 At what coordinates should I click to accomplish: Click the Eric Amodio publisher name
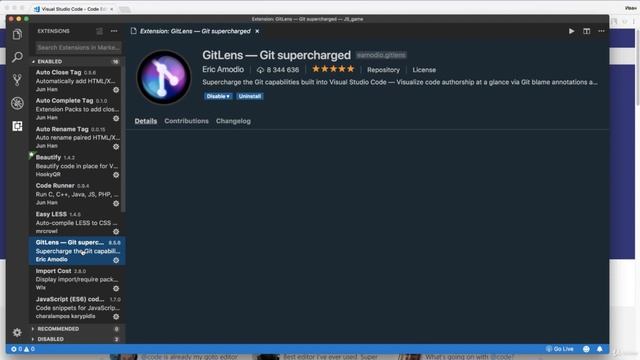(223, 70)
